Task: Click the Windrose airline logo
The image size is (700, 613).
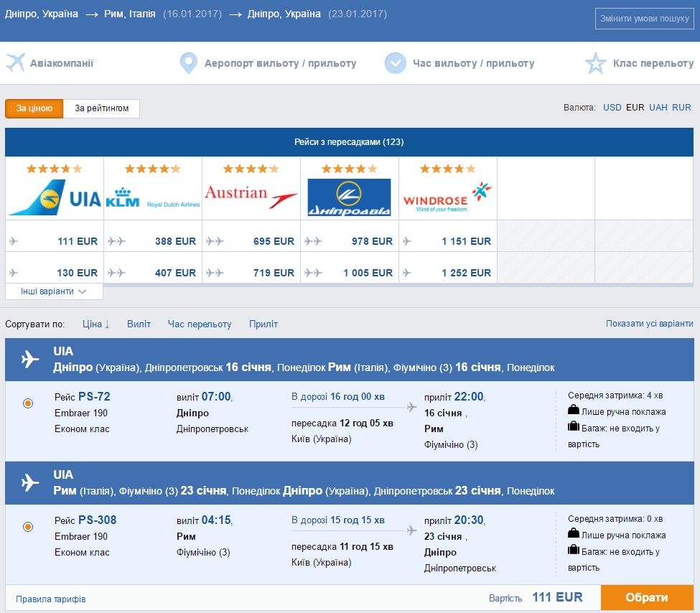Action: 447,197
